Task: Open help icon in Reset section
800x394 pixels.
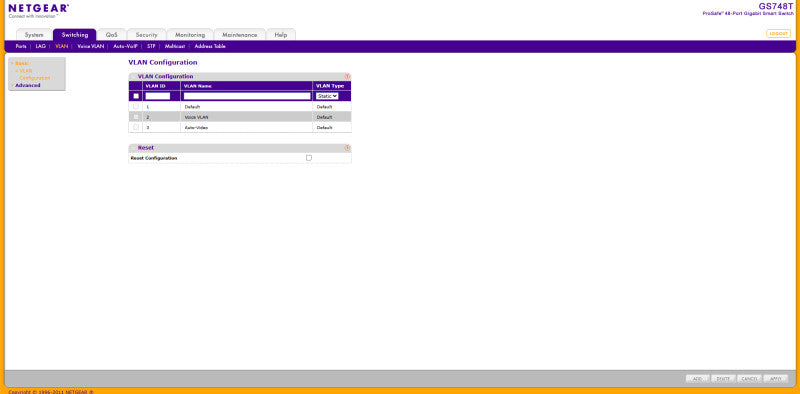Action: click(347, 148)
